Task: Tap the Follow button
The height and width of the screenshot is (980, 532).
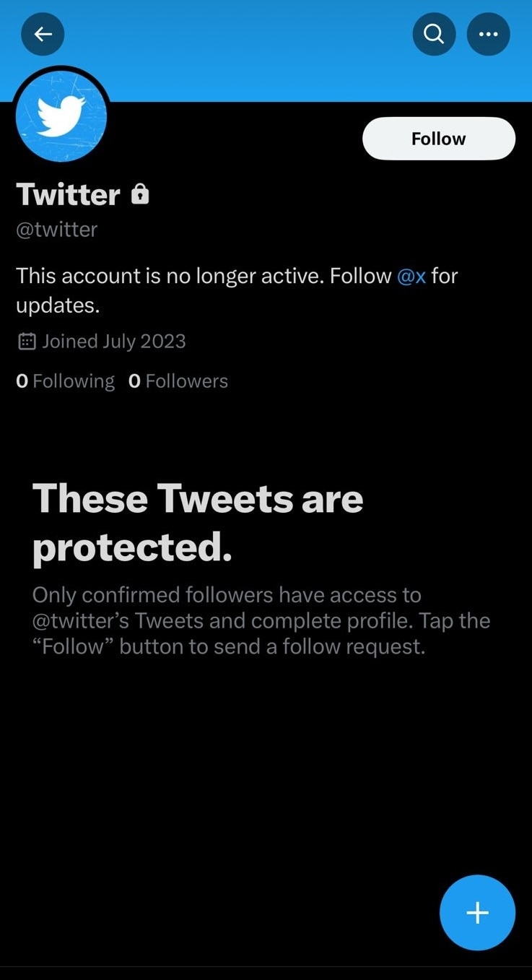Action: point(438,138)
